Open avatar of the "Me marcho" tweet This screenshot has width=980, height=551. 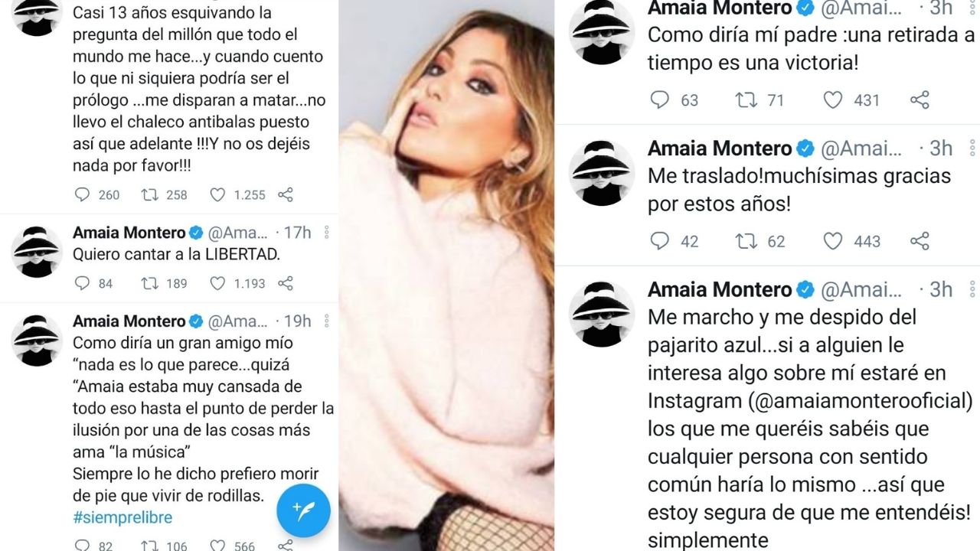click(602, 314)
